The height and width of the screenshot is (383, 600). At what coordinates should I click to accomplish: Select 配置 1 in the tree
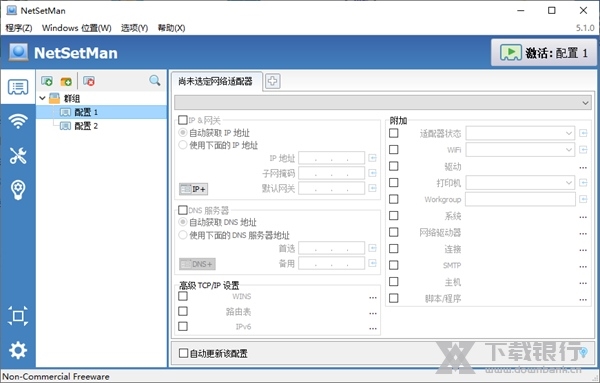click(101, 112)
